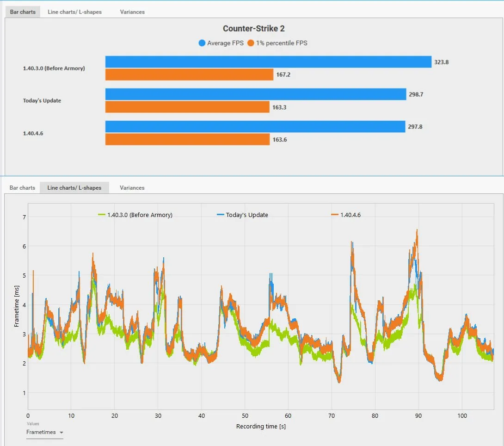The height and width of the screenshot is (446, 504).
Task: Click the 298.7 value label
Action: [416, 94]
